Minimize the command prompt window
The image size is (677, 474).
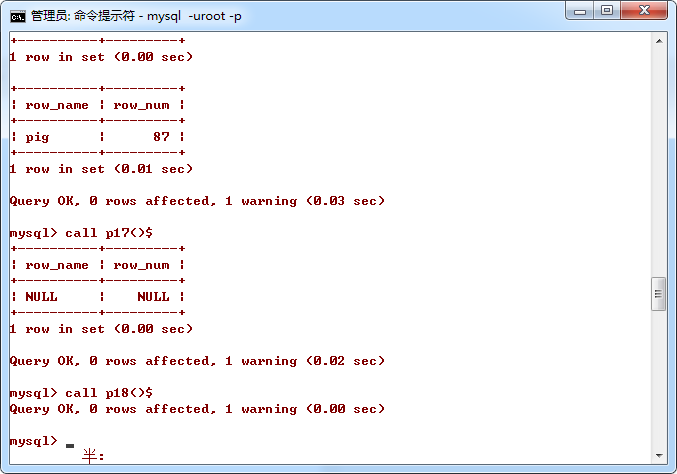click(580, 11)
